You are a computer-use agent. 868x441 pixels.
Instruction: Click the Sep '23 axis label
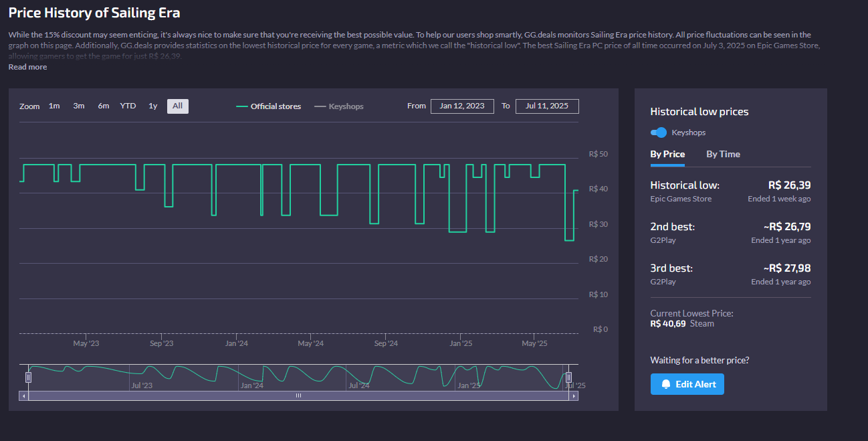point(161,343)
